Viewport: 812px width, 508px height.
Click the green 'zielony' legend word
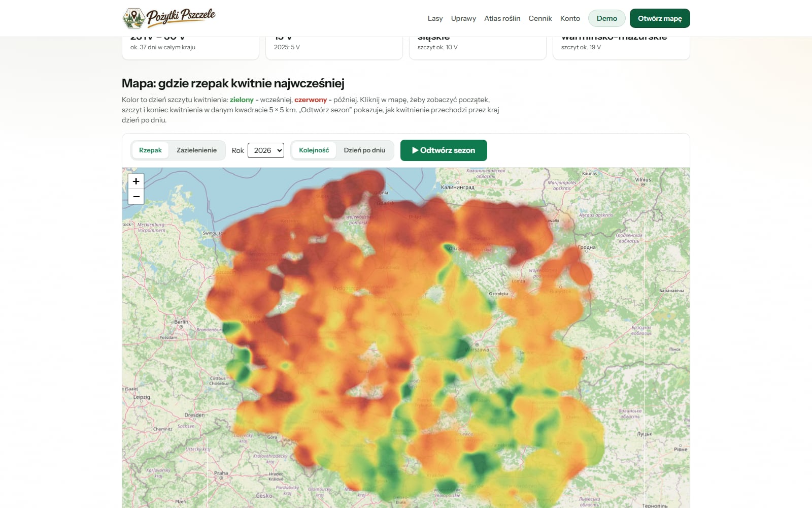point(242,100)
